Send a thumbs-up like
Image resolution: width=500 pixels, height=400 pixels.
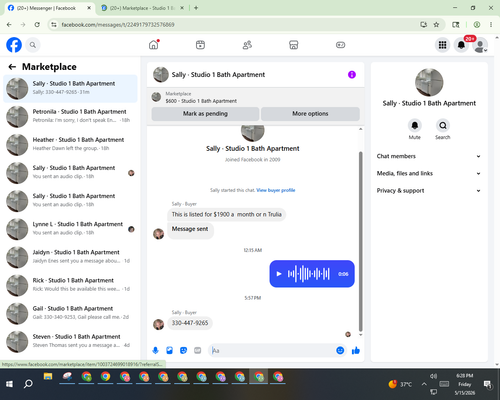356,350
